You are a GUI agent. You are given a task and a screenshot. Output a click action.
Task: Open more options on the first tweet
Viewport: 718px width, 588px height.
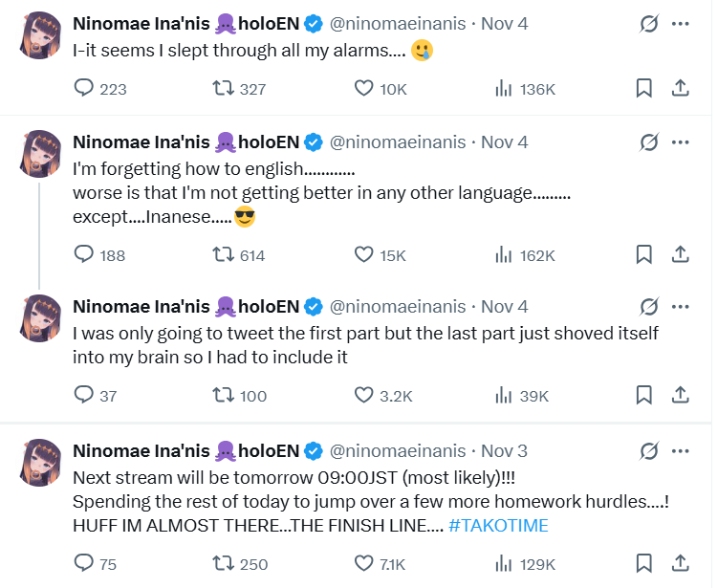[x=680, y=23]
